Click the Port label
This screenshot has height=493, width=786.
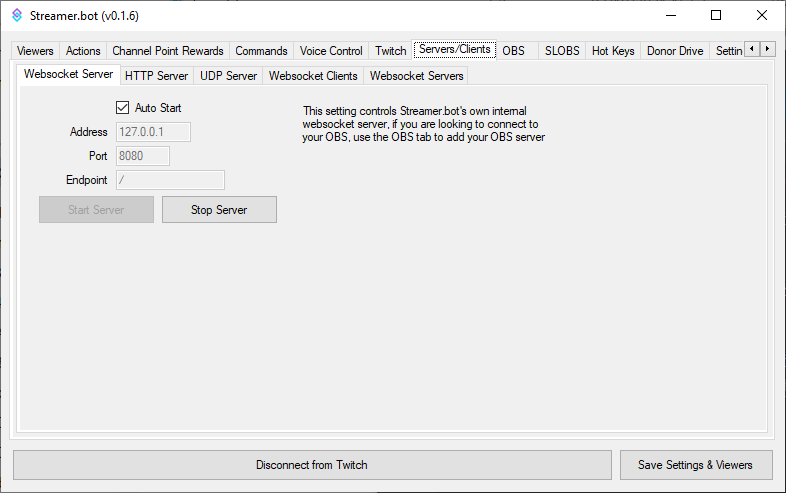pyautogui.click(x=98, y=156)
